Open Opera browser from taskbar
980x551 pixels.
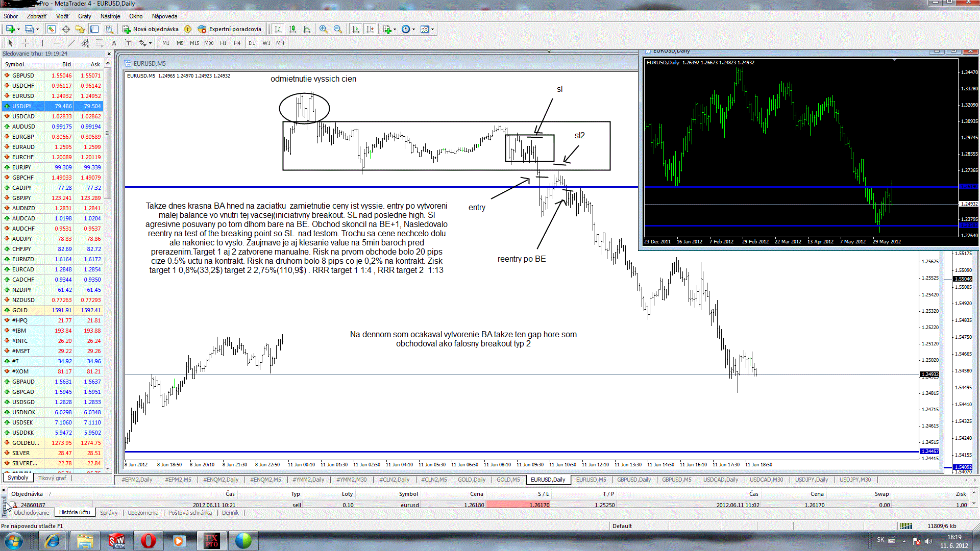[148, 540]
